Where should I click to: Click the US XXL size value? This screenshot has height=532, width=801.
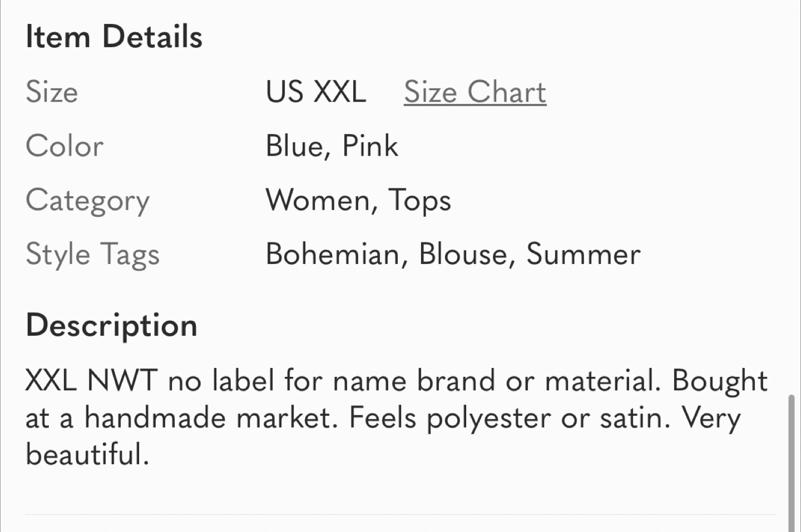pos(315,92)
